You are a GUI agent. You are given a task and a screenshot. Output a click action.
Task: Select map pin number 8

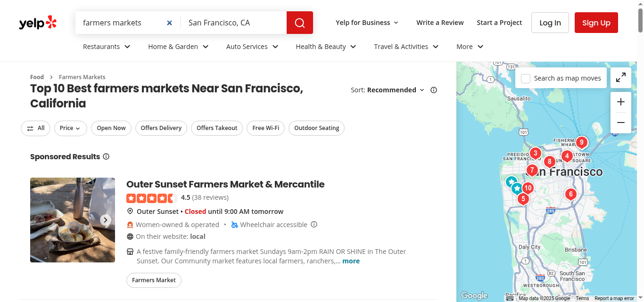click(549, 162)
